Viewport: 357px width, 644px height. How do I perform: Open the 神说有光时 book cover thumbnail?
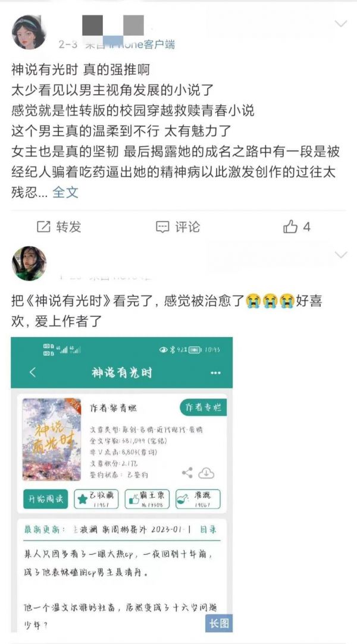click(x=52, y=439)
